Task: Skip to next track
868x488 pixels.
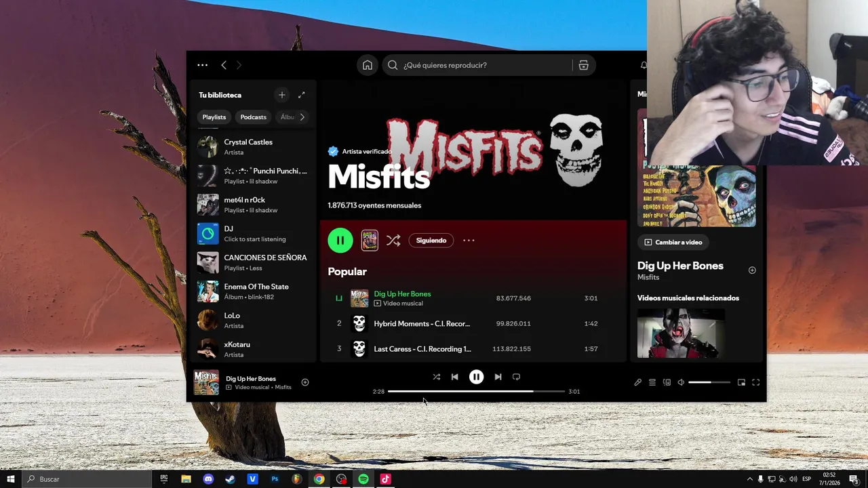Action: 498,377
